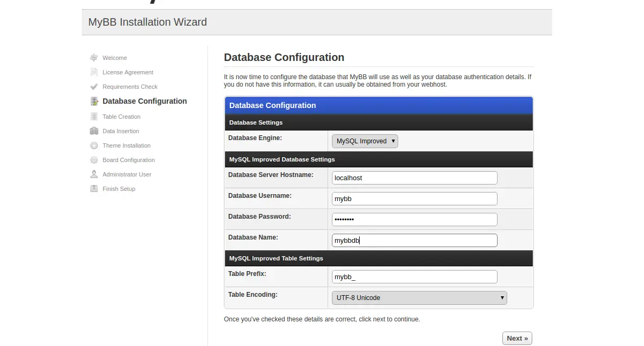Click the "Database Settings" section header
This screenshot has width=644, height=346.
point(379,122)
